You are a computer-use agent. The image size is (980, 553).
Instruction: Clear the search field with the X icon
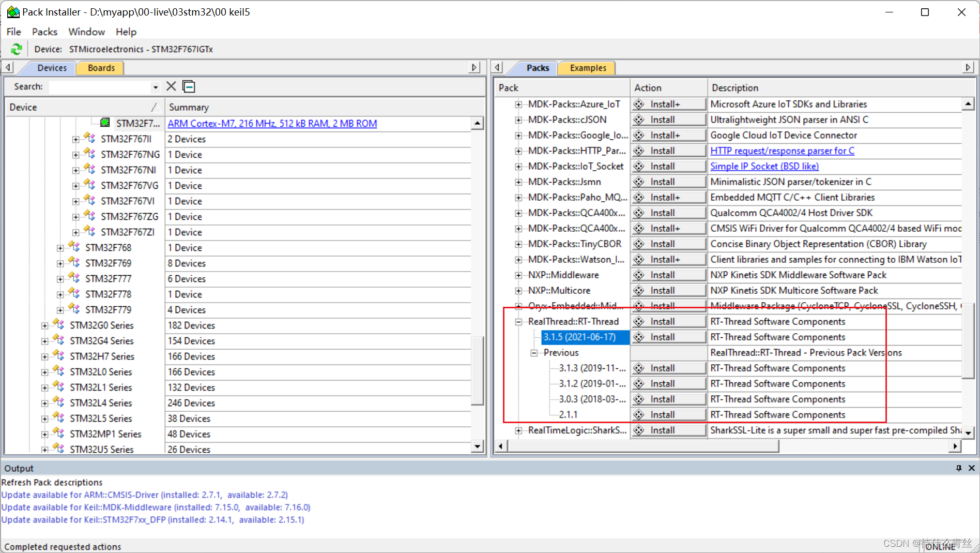(x=171, y=86)
